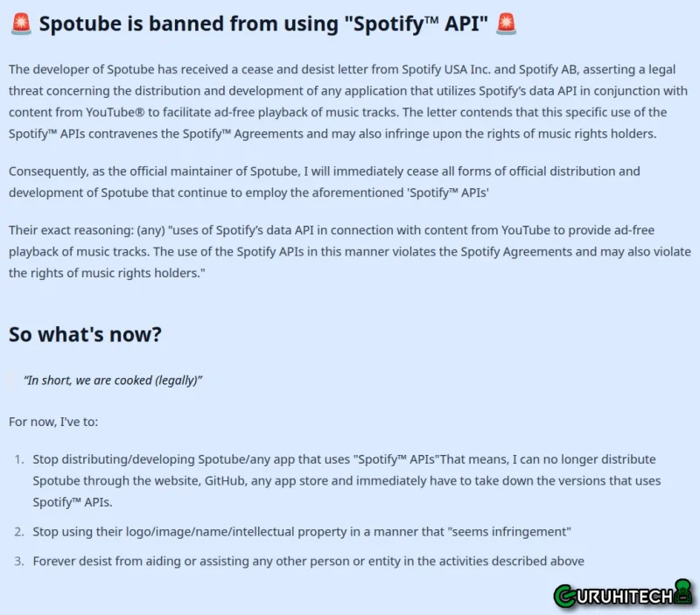Image resolution: width=700 pixels, height=615 pixels.
Task: Click the left red siren emoji
Action: click(21, 24)
